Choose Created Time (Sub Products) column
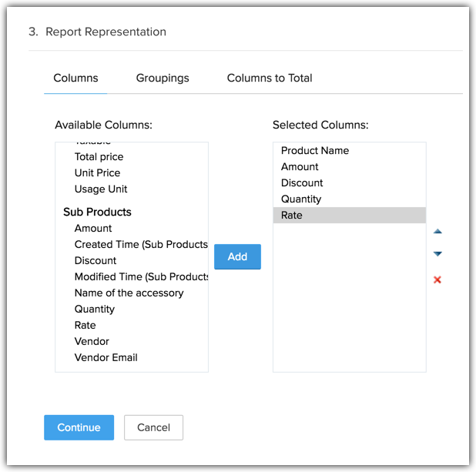The width and height of the screenshot is (476, 472). click(x=141, y=244)
